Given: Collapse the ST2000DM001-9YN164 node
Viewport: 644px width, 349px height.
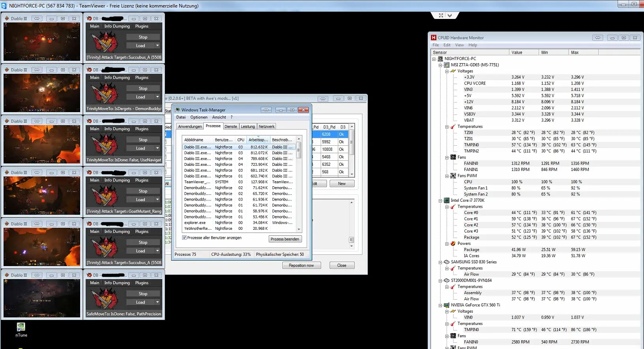Looking at the screenshot, I should point(440,281).
